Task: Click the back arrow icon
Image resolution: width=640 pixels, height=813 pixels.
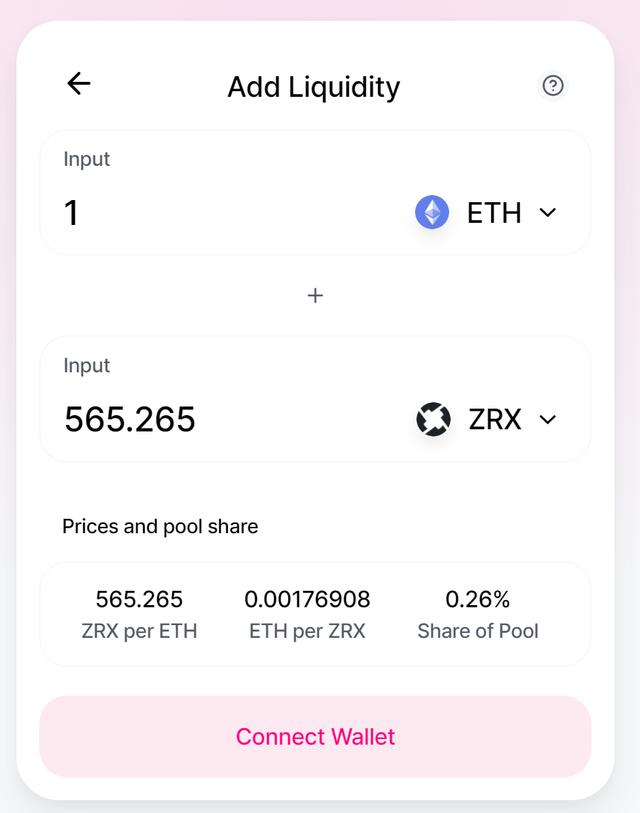Action: pyautogui.click(x=79, y=83)
